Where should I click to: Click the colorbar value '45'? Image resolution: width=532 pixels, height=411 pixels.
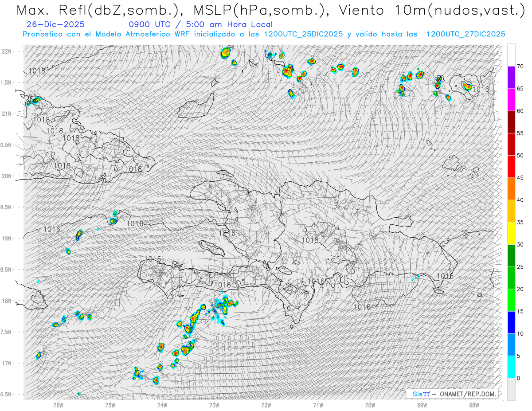point(520,178)
